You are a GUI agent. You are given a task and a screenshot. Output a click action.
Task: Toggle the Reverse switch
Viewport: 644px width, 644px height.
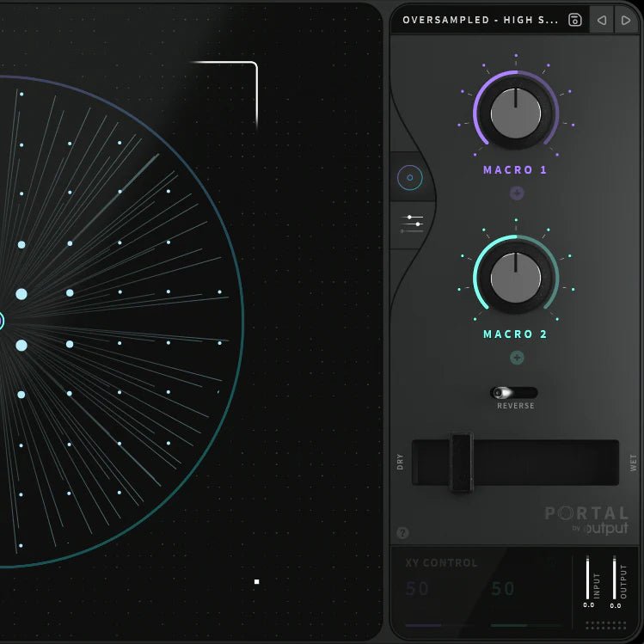point(513,393)
